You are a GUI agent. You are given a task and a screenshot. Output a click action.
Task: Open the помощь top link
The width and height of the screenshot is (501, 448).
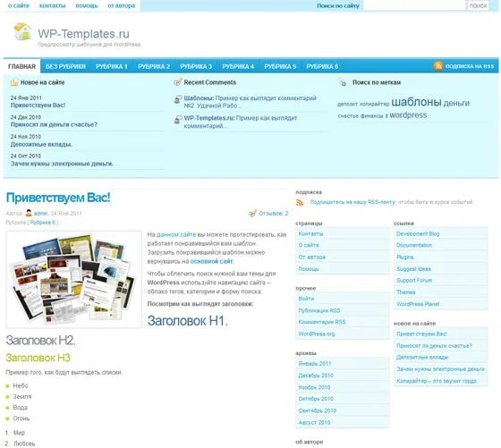pos(87,5)
